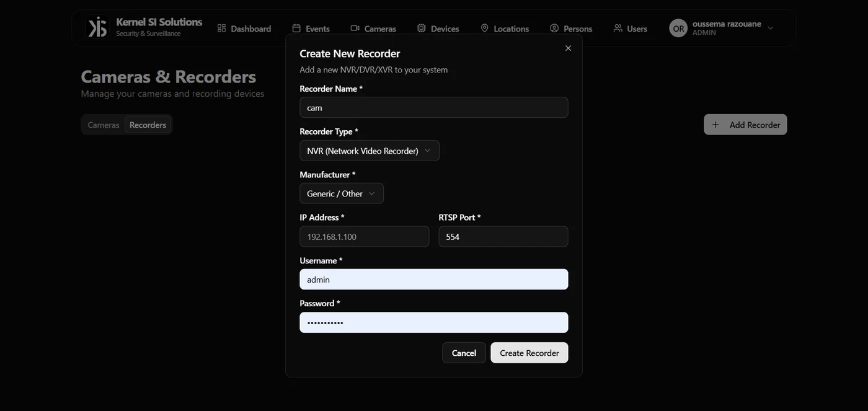The height and width of the screenshot is (411, 868).
Task: Click the Devices chip icon
Action: point(422,28)
